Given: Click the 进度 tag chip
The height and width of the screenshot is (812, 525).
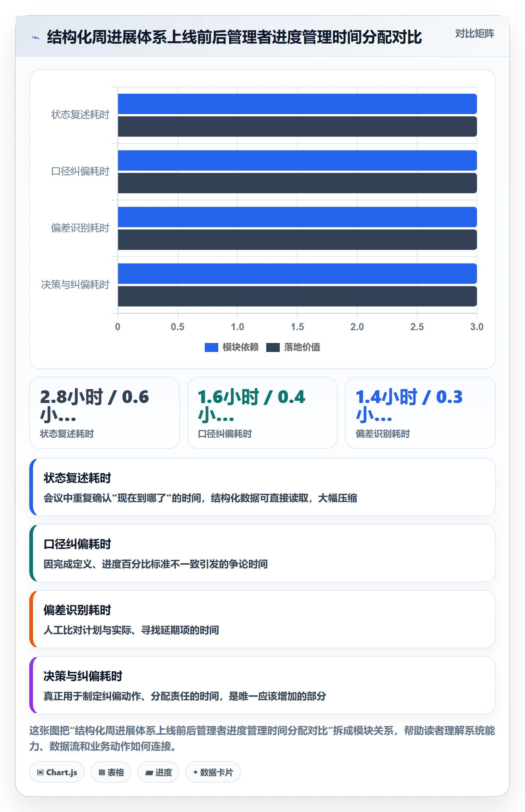Looking at the screenshot, I should (158, 772).
